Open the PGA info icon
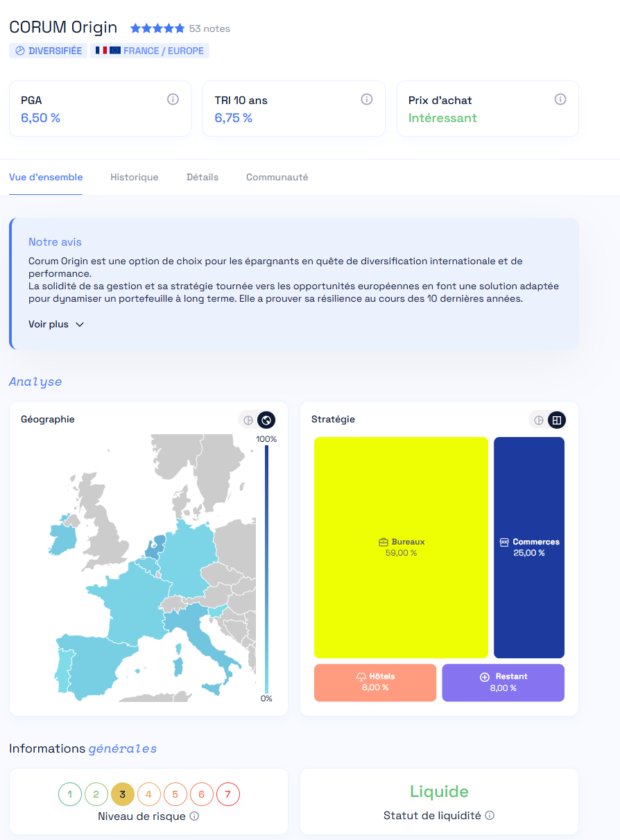Screen dimensions: 620x840 point(173,99)
